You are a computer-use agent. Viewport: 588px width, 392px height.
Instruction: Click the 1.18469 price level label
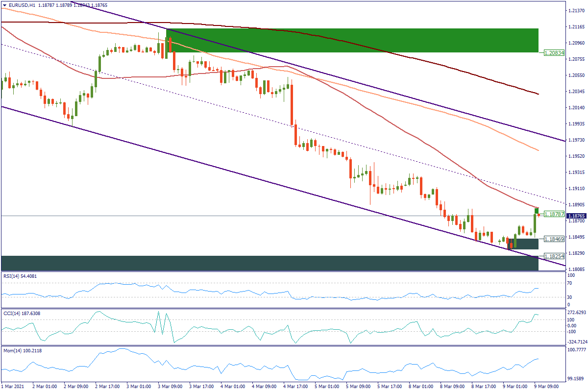554,239
